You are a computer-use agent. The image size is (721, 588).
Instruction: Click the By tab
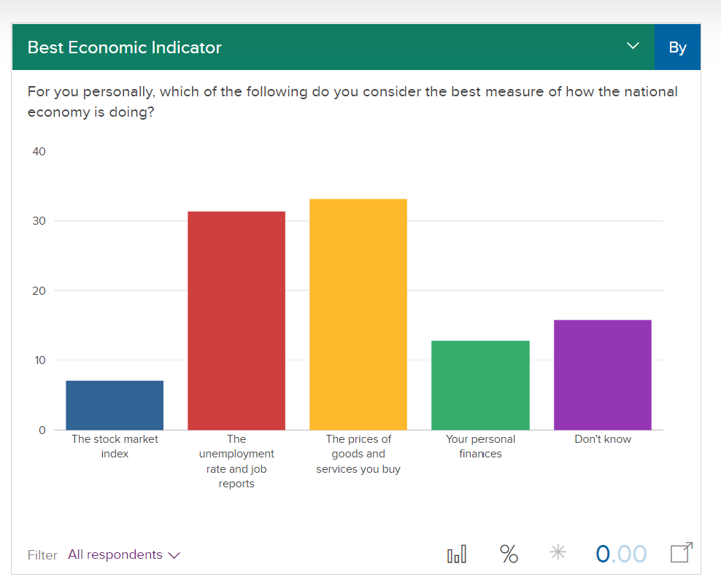(x=677, y=47)
